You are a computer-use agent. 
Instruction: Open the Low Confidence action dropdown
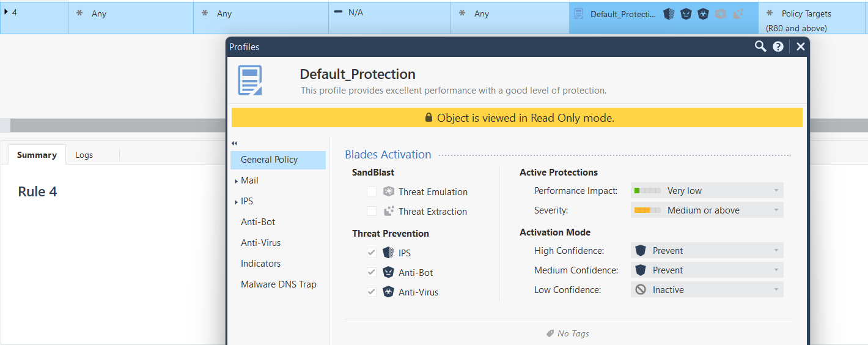tap(707, 290)
